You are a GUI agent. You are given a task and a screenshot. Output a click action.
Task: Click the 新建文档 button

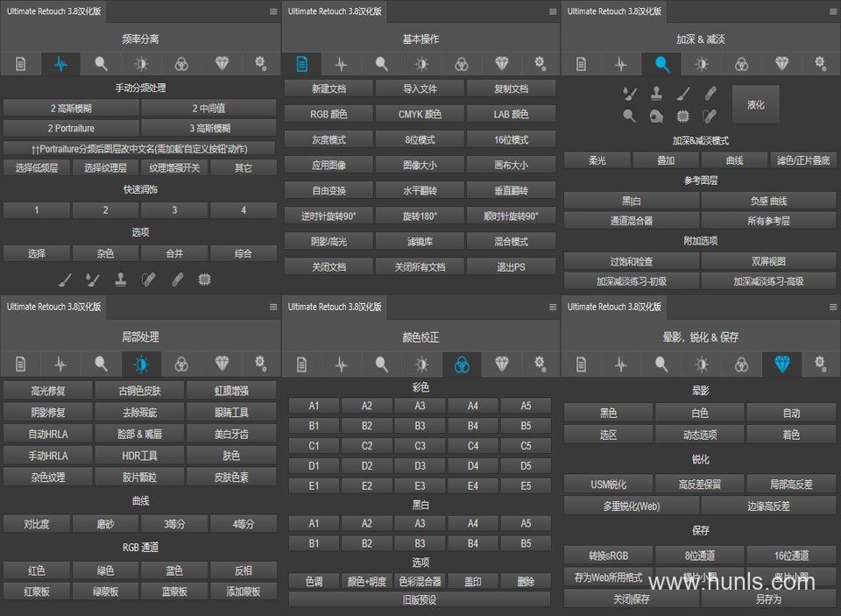329,89
